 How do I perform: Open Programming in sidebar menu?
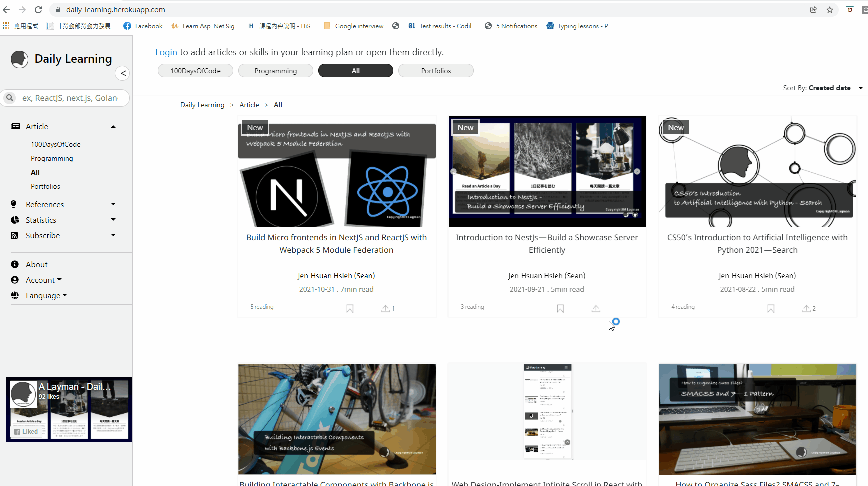pos(52,158)
